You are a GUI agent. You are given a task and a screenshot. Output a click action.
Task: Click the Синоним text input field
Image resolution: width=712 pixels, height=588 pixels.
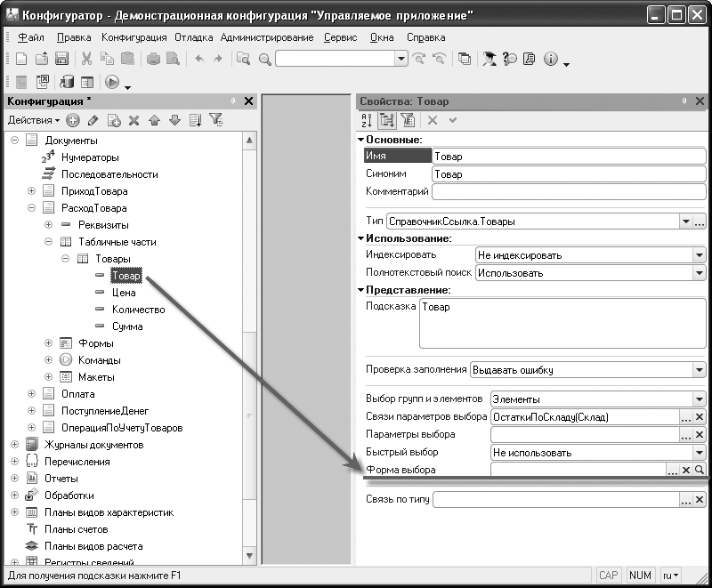tap(568, 174)
